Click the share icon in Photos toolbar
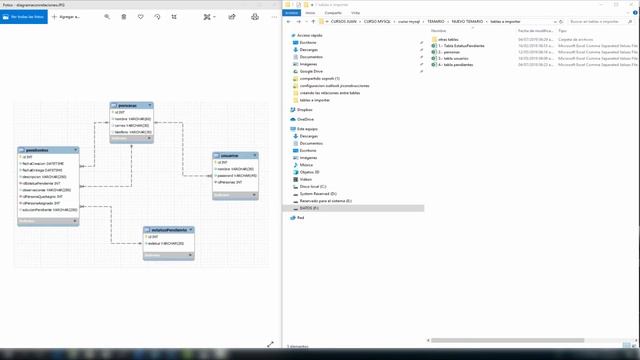The image size is (640, 360). tap(232, 17)
